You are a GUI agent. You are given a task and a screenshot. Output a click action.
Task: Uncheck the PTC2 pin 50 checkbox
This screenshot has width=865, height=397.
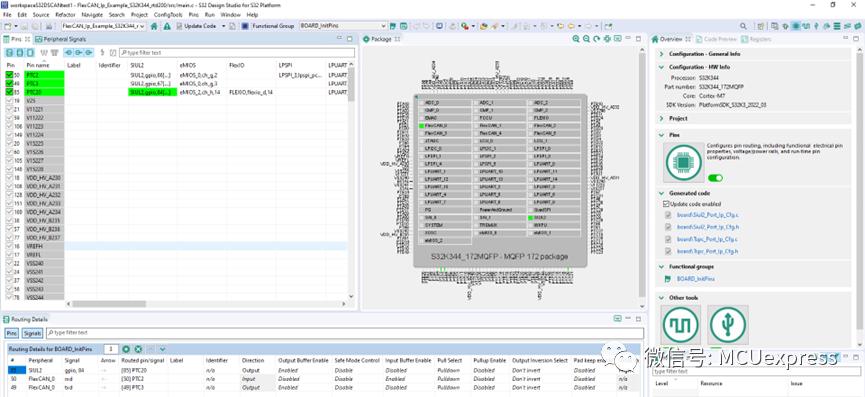pyautogui.click(x=9, y=74)
